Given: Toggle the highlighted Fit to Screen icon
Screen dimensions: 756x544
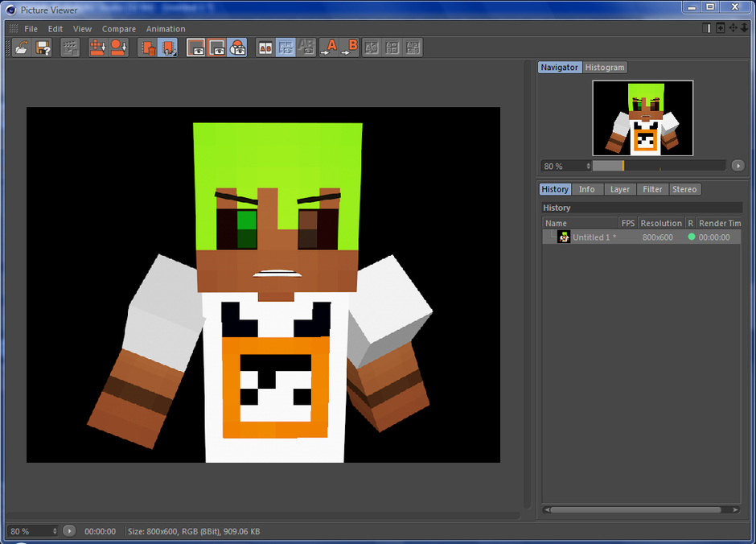Looking at the screenshot, I should pos(169,47).
